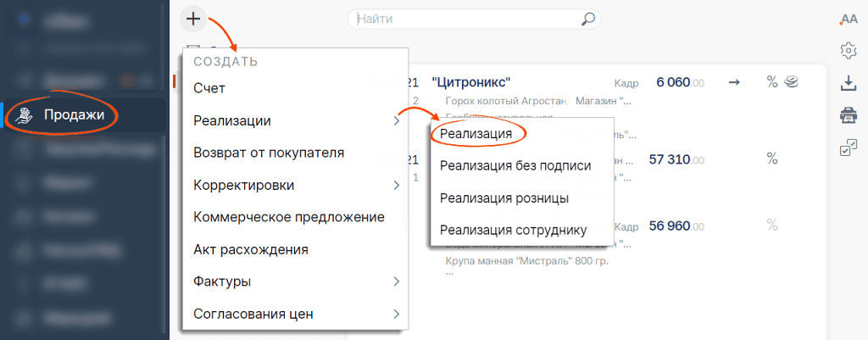Choose Реализация in the submenu

point(476,133)
